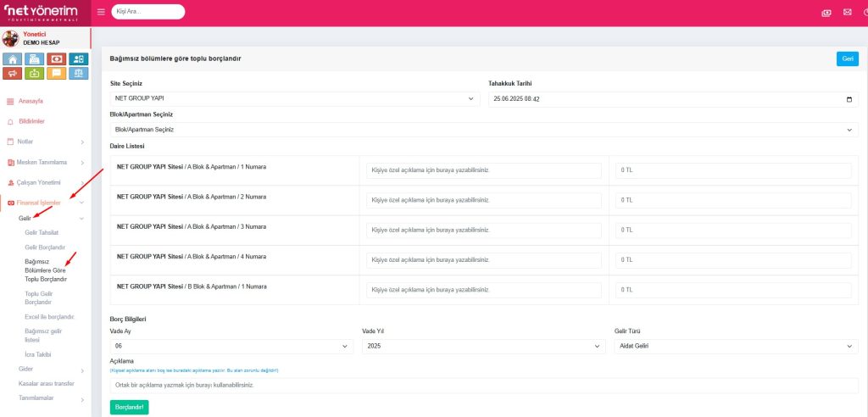Expand the Mesken Tanımlama sidebar menu
The height and width of the screenshot is (417, 868).
[47, 162]
